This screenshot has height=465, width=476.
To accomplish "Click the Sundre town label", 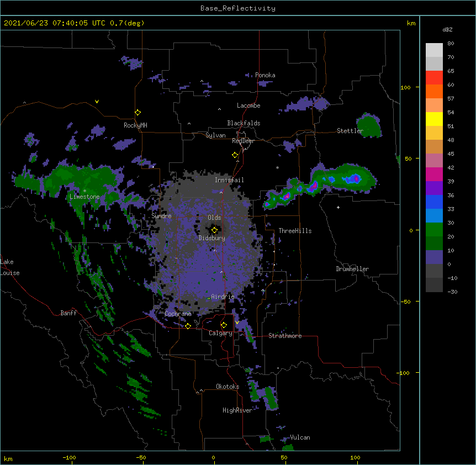I will point(161,216).
